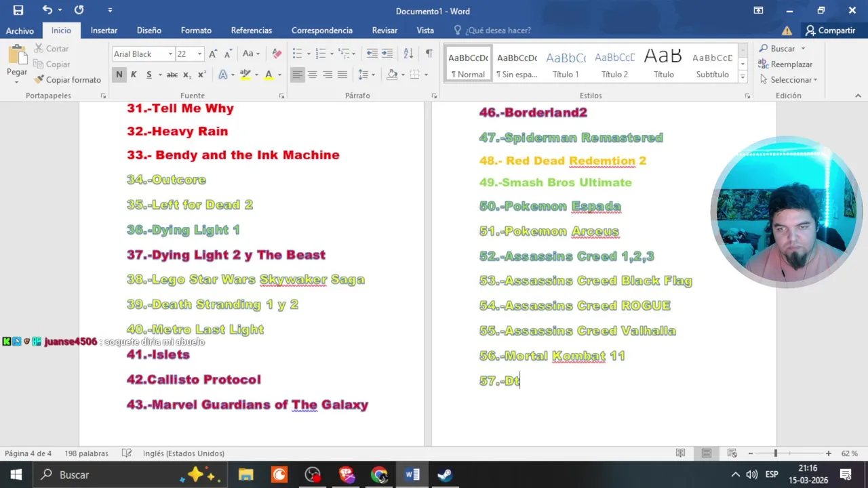Click the Buscar find button
868x488 pixels.
777,48
